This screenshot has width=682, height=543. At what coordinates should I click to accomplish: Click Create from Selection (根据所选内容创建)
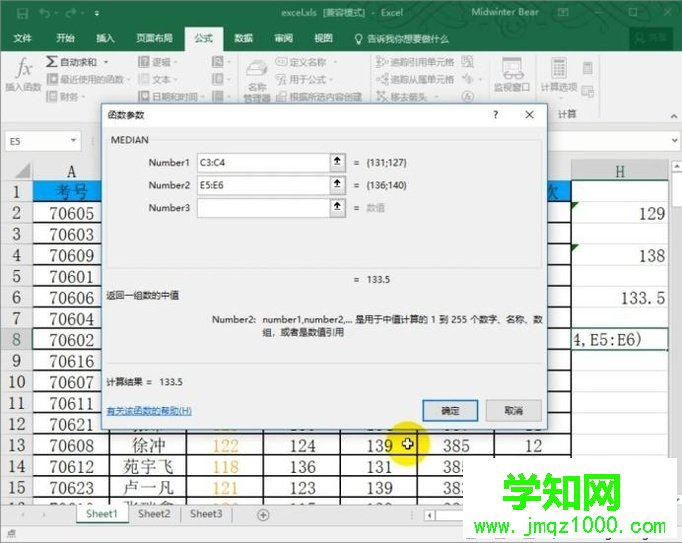point(319,97)
